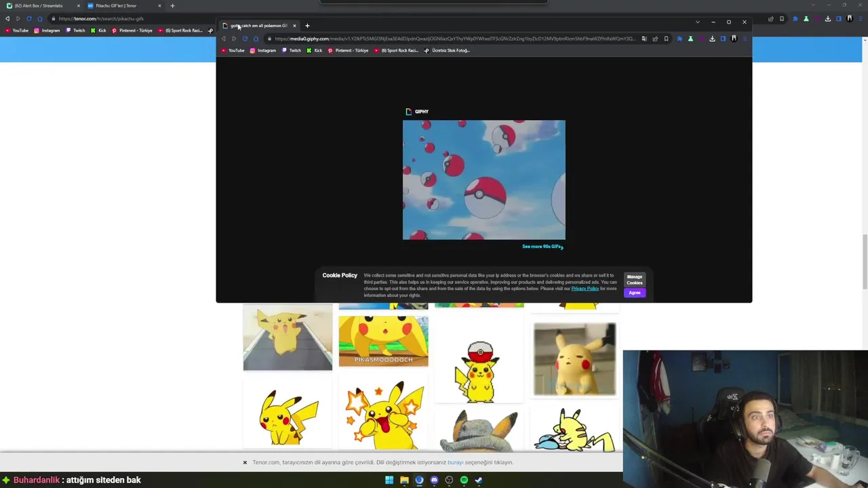Open the Ücretsiz Stok Fotoğ... bookmark in the front window
868x488 pixels.
click(447, 50)
